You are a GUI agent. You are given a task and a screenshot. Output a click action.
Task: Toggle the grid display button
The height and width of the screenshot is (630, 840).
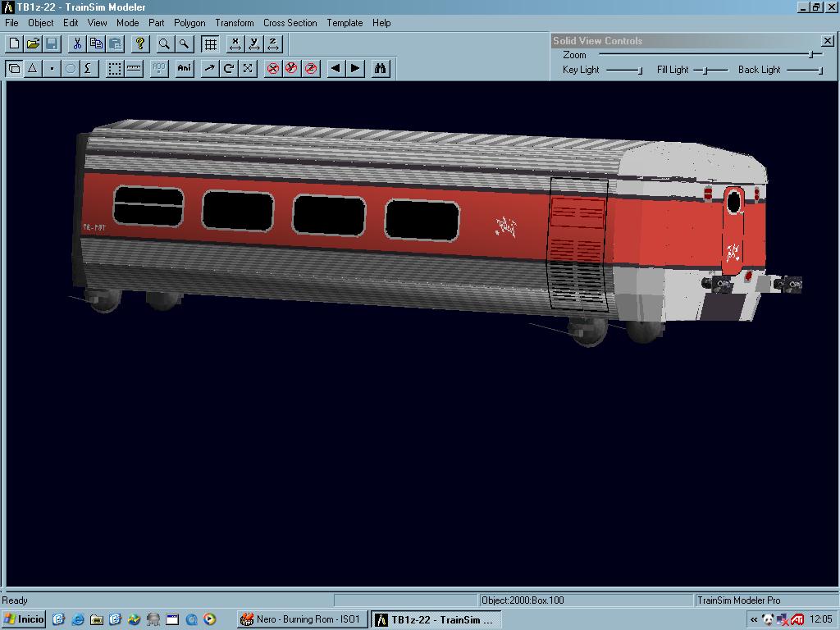211,43
